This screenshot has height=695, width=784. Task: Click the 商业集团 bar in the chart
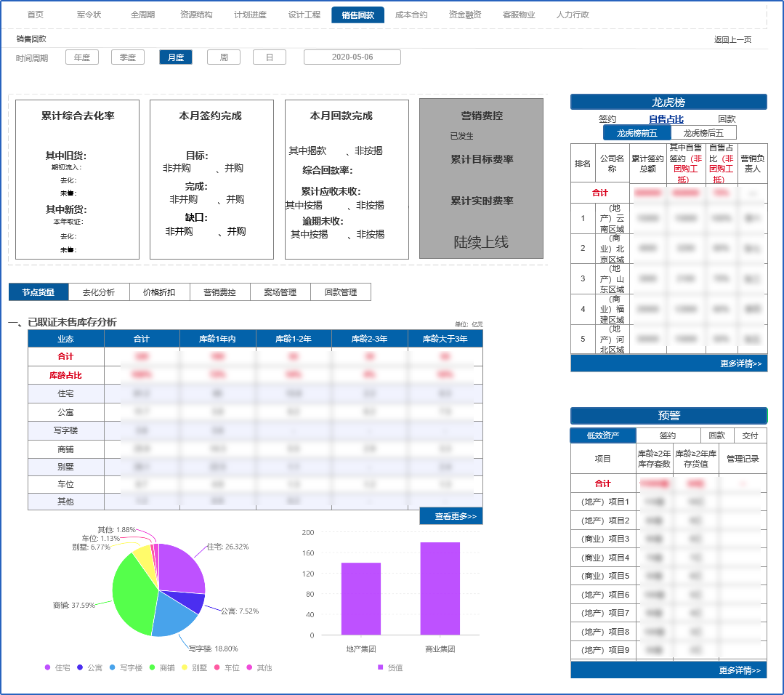tap(440, 588)
